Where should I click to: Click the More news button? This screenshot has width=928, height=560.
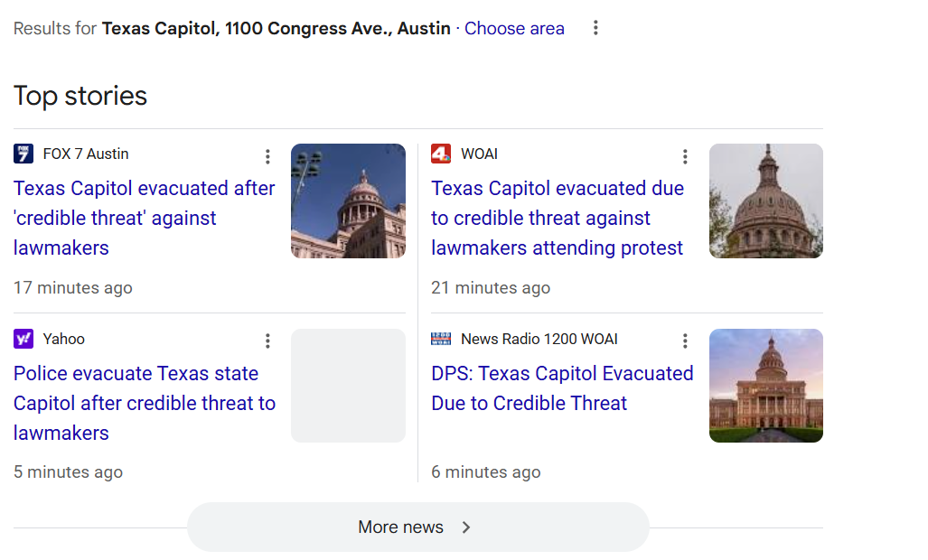click(x=417, y=527)
